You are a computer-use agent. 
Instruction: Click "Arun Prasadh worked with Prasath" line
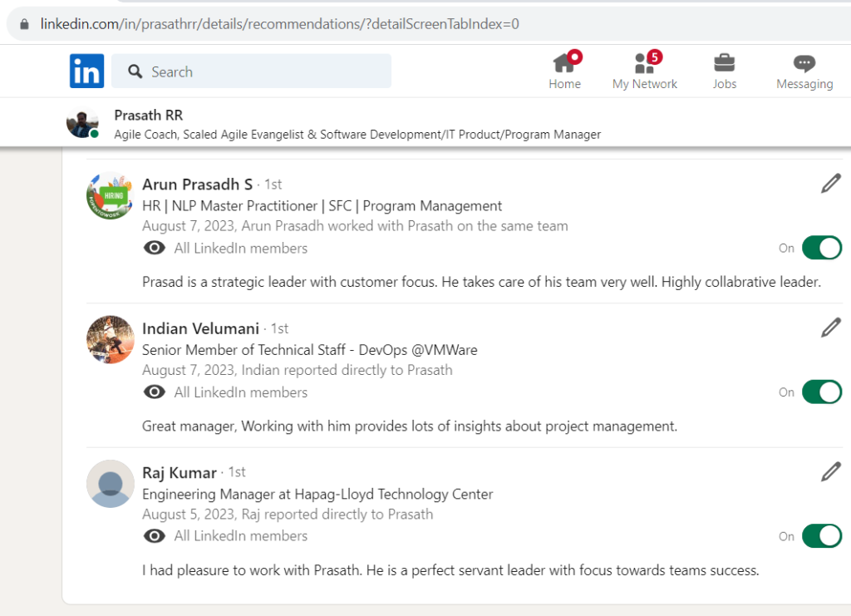pos(355,226)
